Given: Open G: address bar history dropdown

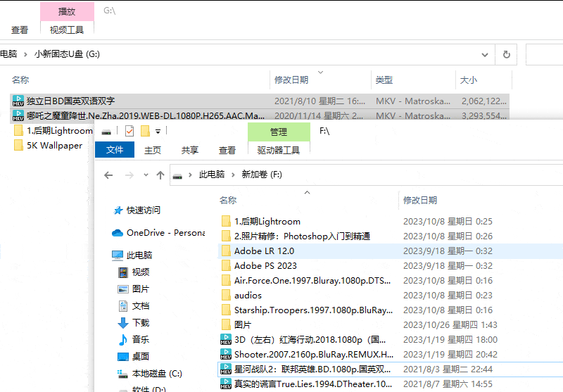Looking at the screenshot, I should pyautogui.click(x=485, y=55).
